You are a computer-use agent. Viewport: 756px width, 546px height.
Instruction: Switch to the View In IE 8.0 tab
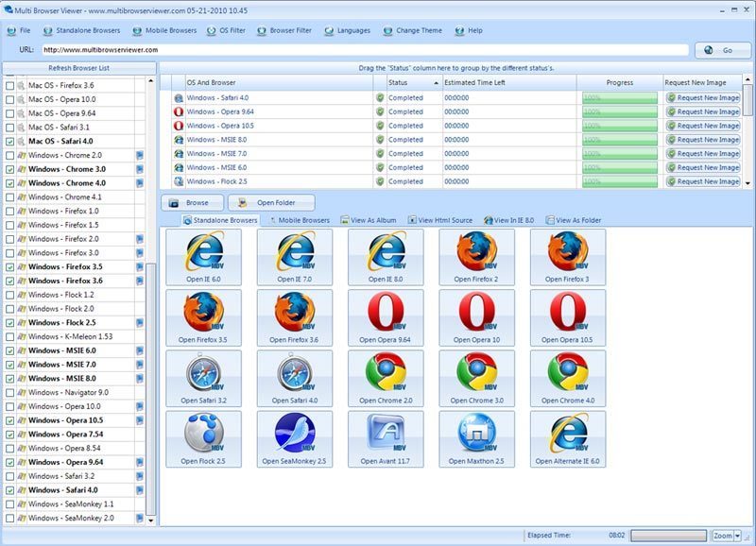pyautogui.click(x=509, y=220)
